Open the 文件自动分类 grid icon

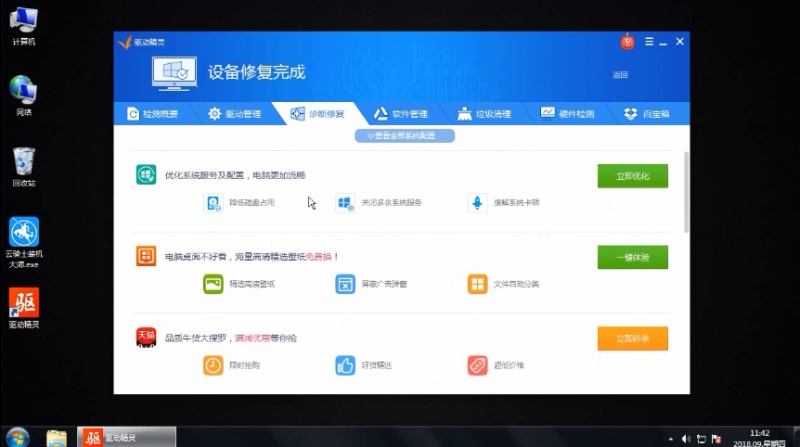point(478,284)
